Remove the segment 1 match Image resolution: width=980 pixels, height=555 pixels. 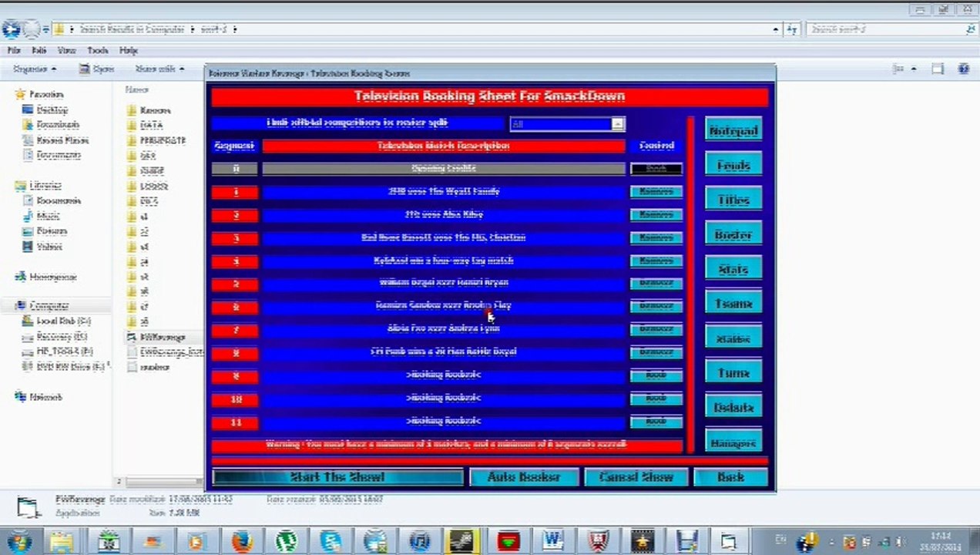pyautogui.click(x=656, y=191)
